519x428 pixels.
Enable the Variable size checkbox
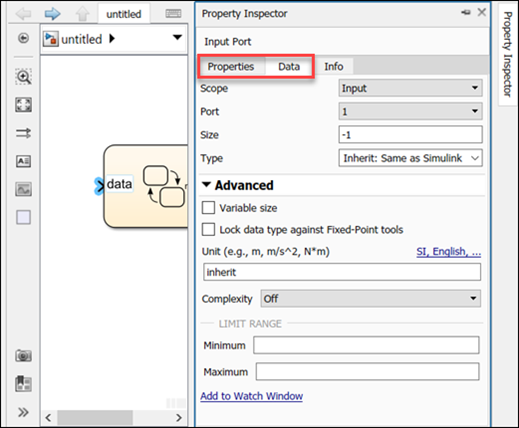(208, 208)
